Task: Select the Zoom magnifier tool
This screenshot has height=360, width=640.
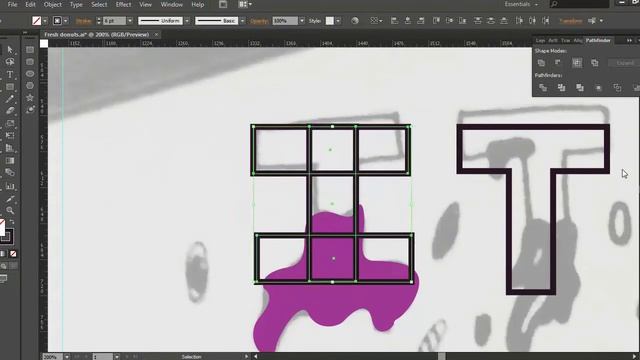Action: pyautogui.click(x=10, y=211)
